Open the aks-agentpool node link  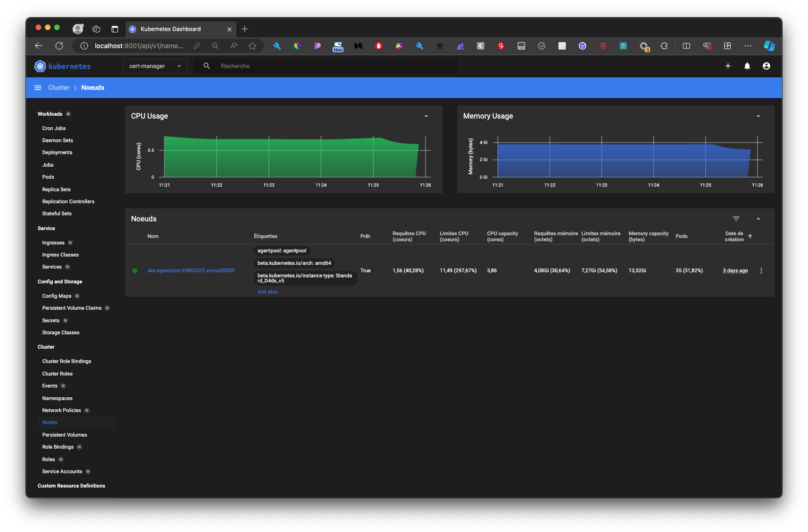click(x=191, y=270)
